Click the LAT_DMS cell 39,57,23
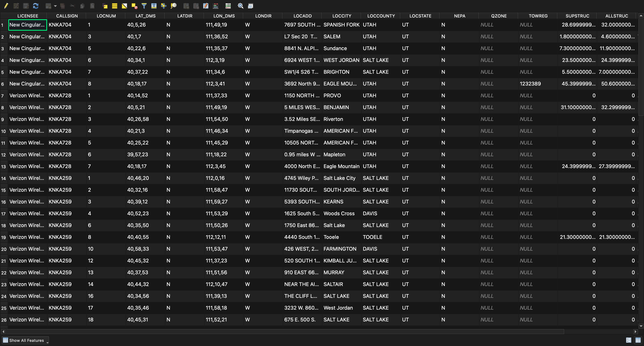Image resolution: width=644 pixels, height=346 pixels. click(x=145, y=154)
